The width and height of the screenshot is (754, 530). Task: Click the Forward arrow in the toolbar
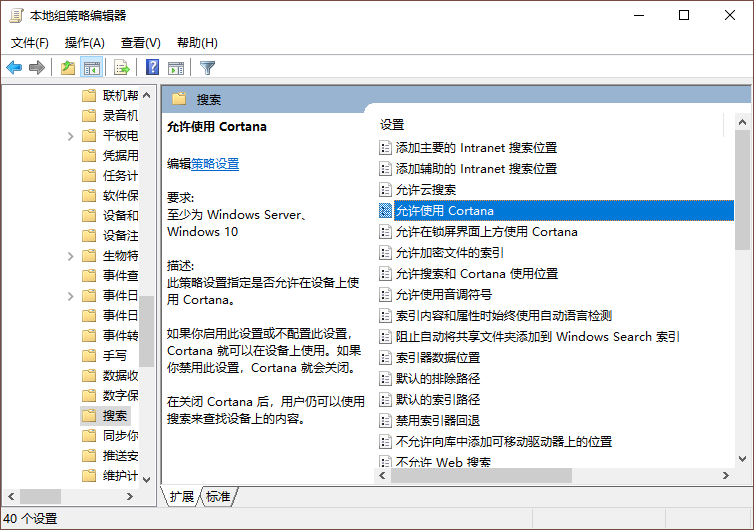[x=37, y=68]
